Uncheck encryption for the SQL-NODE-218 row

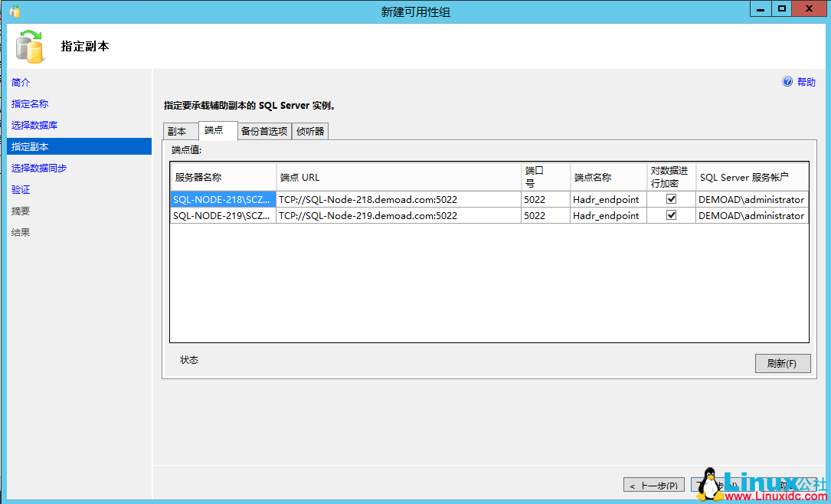click(672, 198)
